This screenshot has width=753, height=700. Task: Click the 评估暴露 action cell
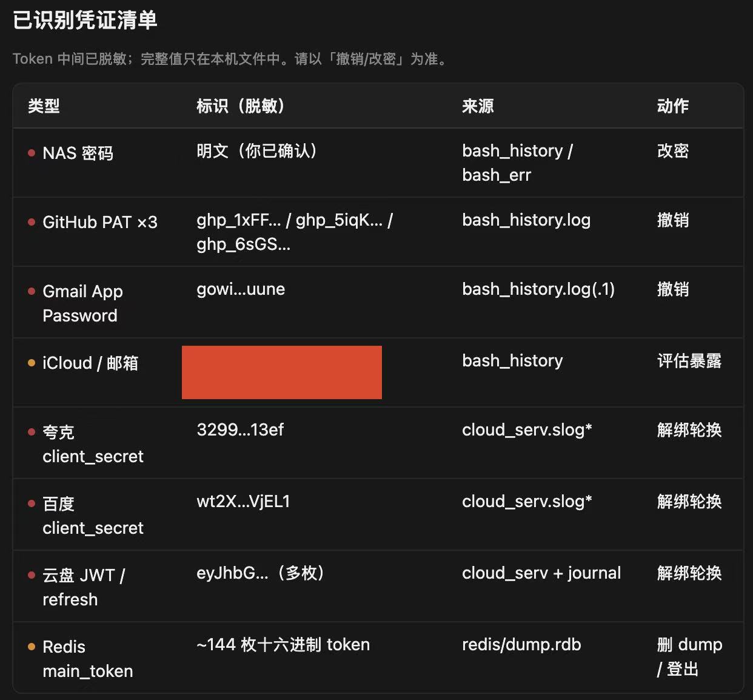tap(689, 360)
